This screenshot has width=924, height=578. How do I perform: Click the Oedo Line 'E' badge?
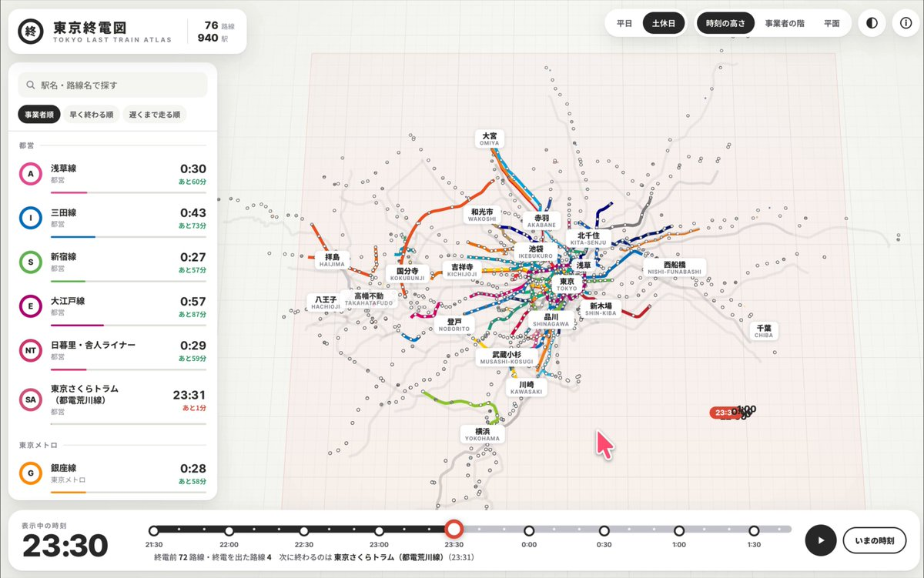tap(31, 307)
